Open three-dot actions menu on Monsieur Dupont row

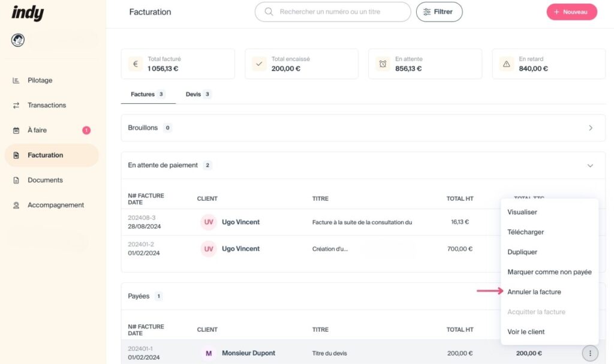point(590,353)
